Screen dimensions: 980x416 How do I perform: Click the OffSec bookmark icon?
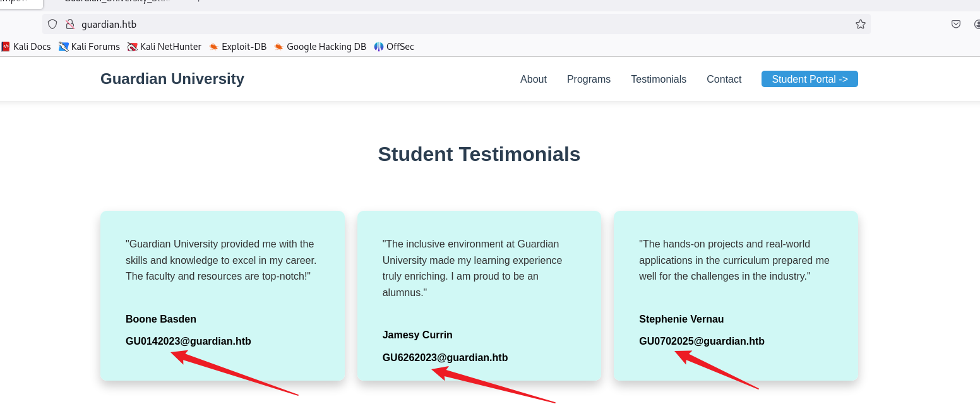coord(379,46)
